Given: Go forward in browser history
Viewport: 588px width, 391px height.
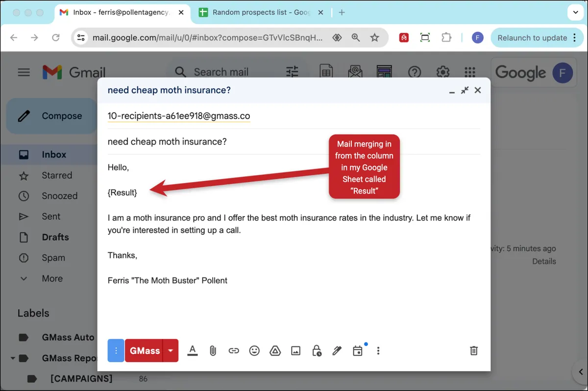Looking at the screenshot, I should [x=35, y=38].
